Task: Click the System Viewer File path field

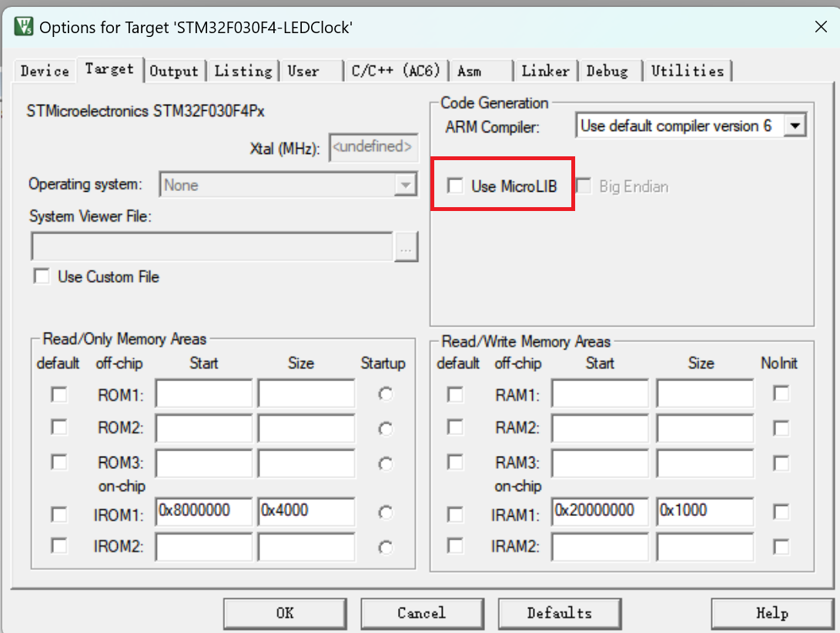Action: click(213, 246)
